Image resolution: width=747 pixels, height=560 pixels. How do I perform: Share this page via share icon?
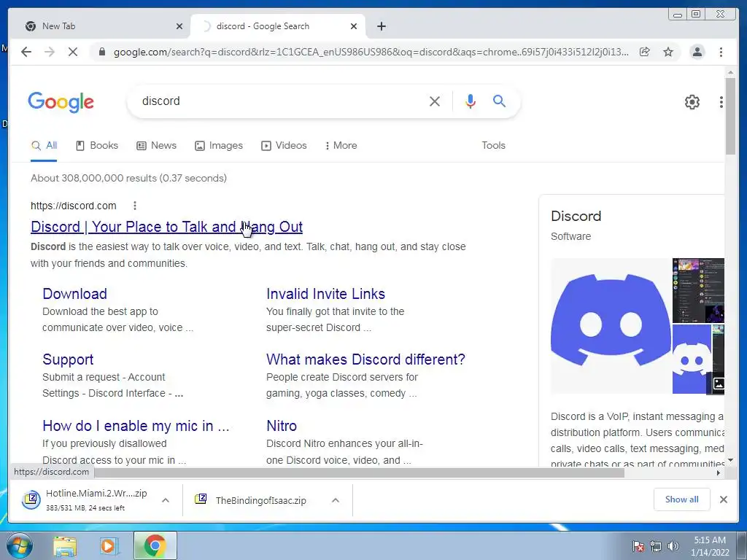pyautogui.click(x=645, y=52)
